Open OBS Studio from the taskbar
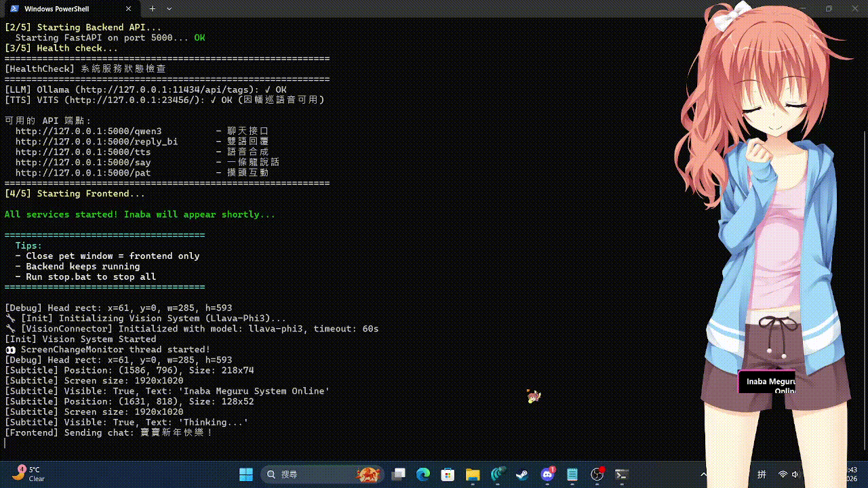Image resolution: width=868 pixels, height=488 pixels. 597,474
